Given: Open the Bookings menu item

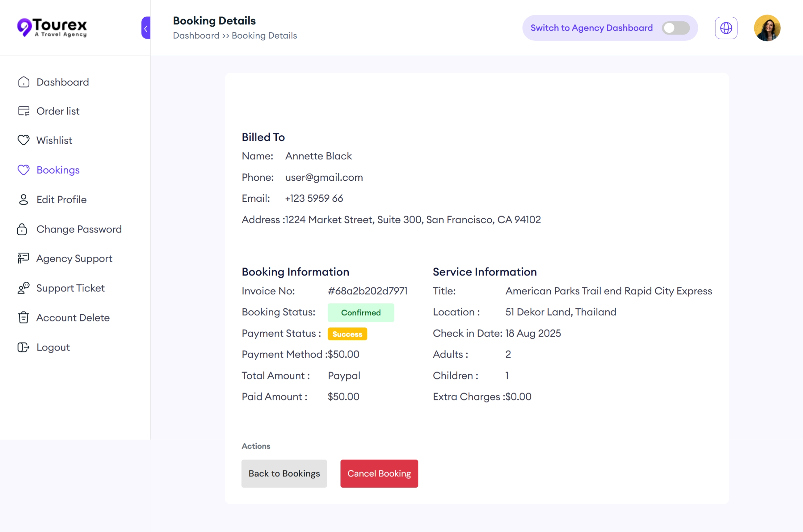Looking at the screenshot, I should (58, 170).
